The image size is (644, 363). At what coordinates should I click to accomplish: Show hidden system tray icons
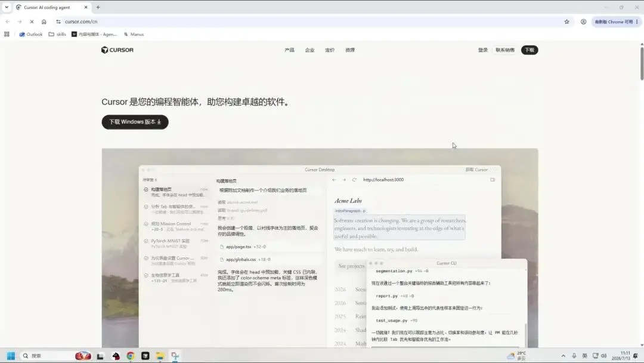coord(563,356)
